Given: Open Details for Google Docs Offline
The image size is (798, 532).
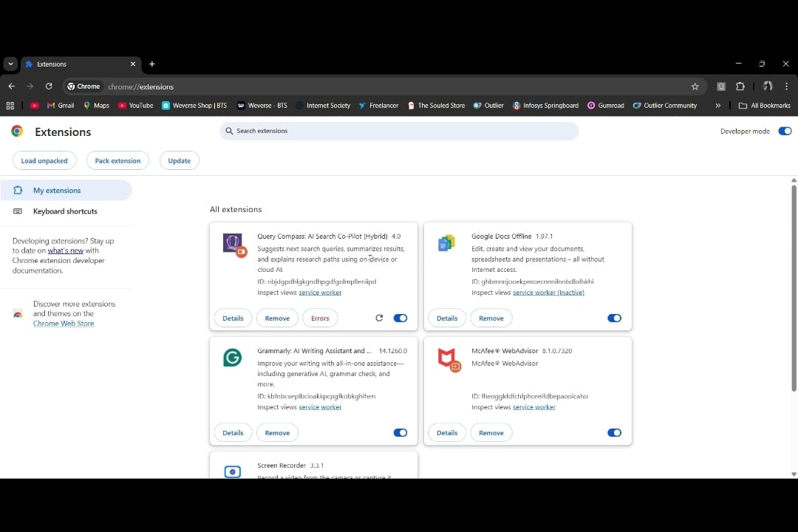Looking at the screenshot, I should pyautogui.click(x=447, y=318).
